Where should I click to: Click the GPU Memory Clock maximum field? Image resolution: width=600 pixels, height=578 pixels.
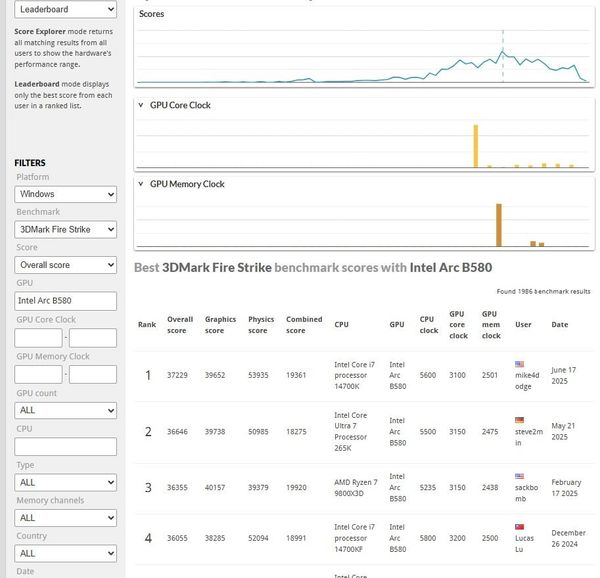(x=93, y=374)
